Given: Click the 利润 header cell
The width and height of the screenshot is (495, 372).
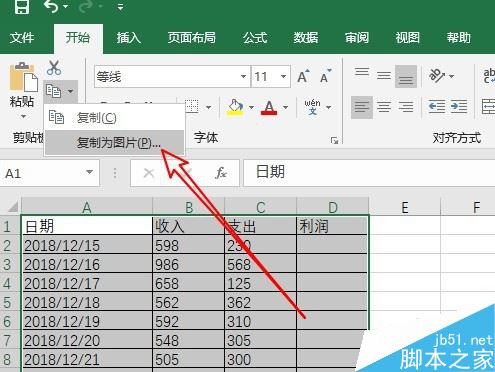Looking at the screenshot, I should (332, 227).
